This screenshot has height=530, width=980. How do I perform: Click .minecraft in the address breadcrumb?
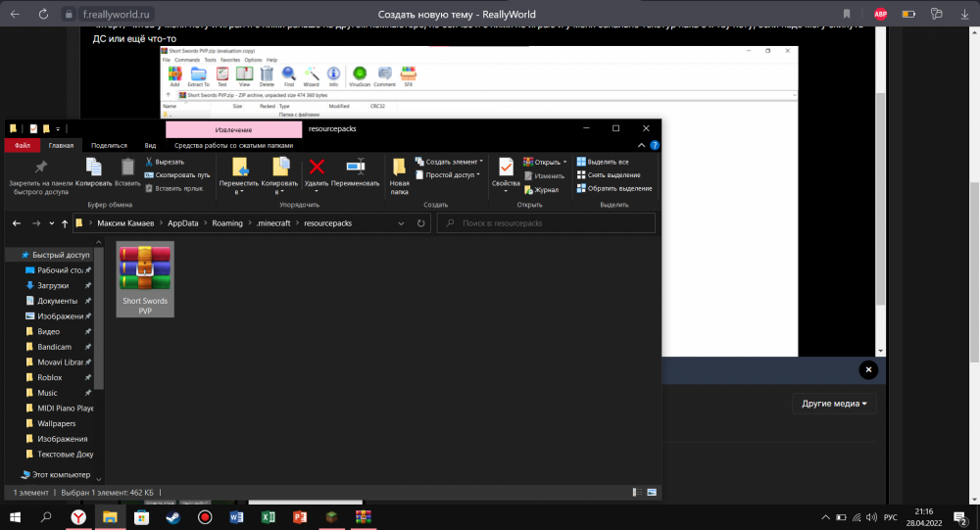273,223
